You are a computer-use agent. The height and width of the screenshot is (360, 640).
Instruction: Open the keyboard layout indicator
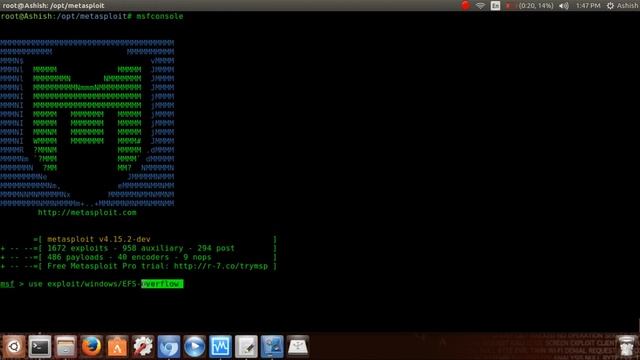pos(495,6)
